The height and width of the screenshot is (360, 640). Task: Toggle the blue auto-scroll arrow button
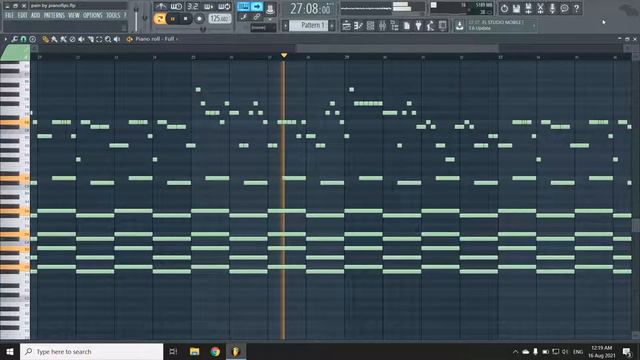tap(257, 7)
